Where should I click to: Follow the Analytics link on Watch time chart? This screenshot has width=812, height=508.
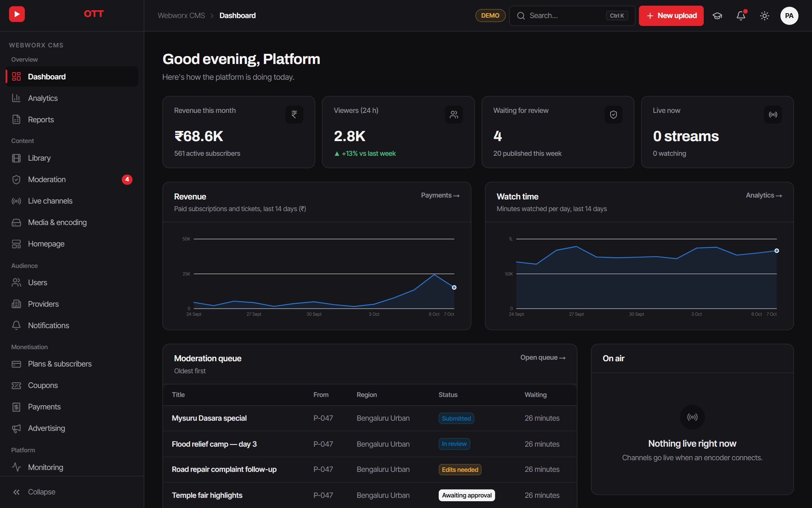[x=764, y=195]
